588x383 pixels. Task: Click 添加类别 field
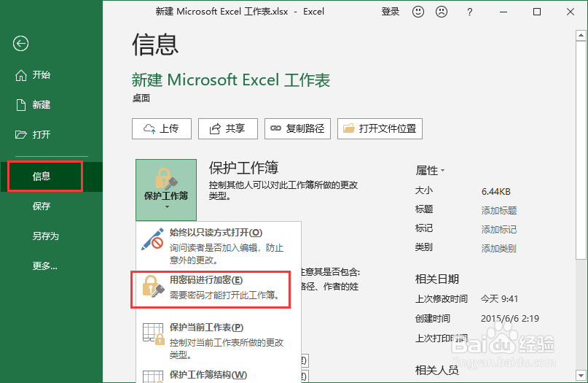[x=499, y=249]
